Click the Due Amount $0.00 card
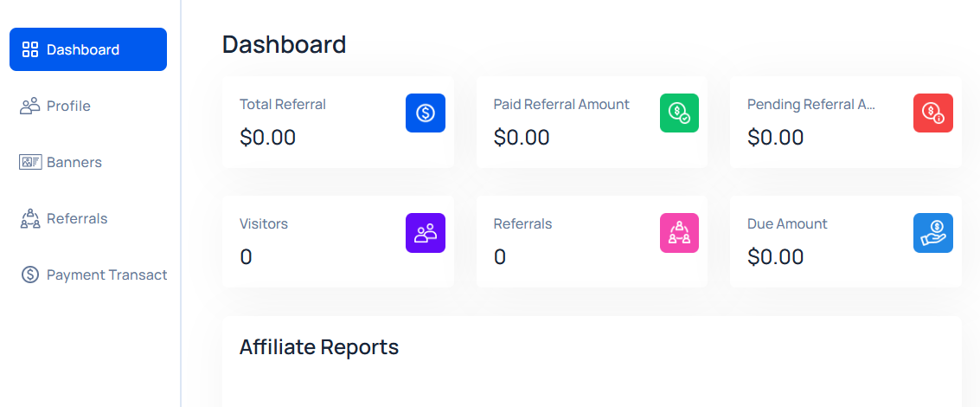The image size is (980, 407). tap(846, 242)
